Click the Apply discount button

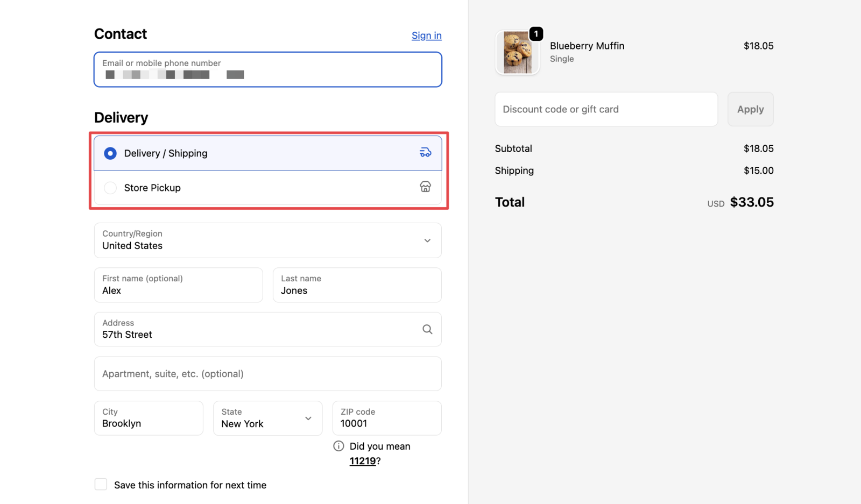point(751,109)
